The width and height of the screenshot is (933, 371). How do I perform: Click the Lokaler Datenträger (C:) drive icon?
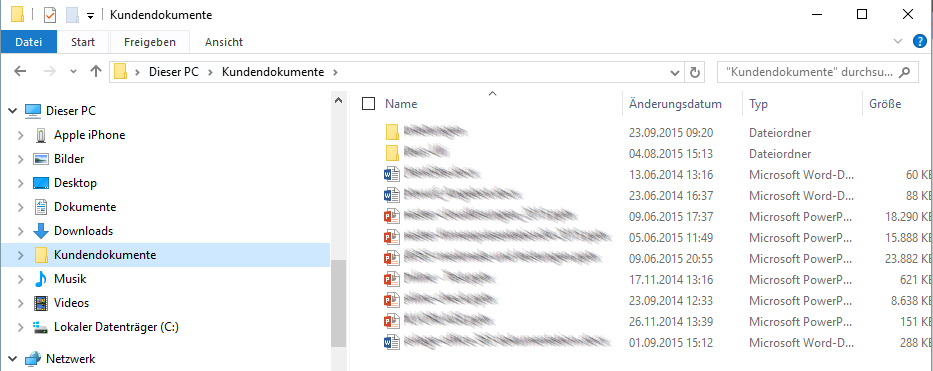40,326
